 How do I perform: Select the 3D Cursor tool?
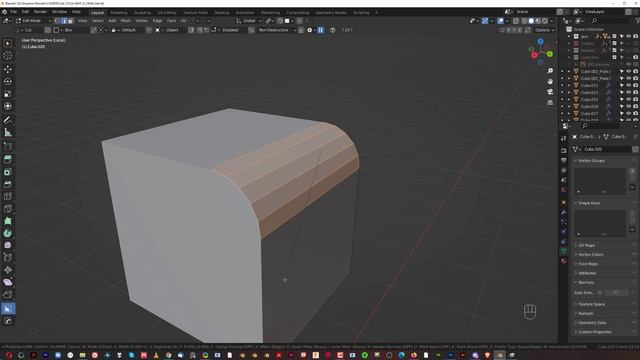[x=8, y=56]
